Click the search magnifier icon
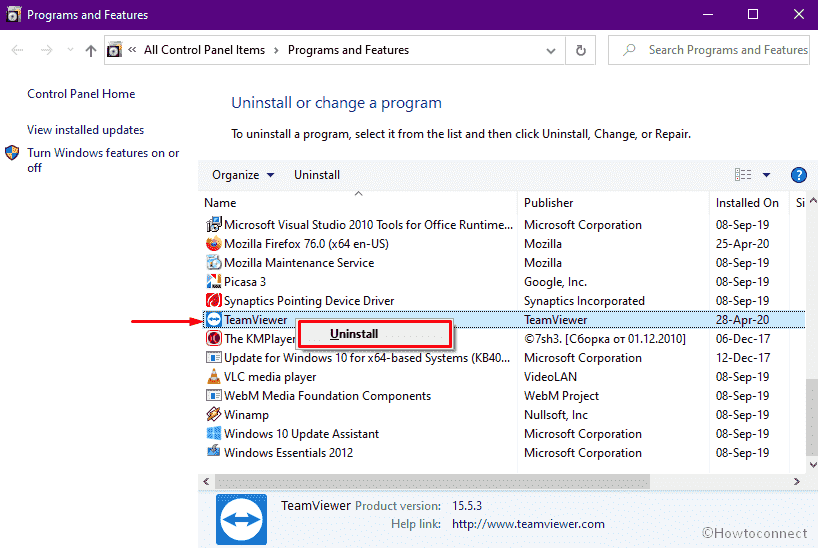 click(629, 50)
